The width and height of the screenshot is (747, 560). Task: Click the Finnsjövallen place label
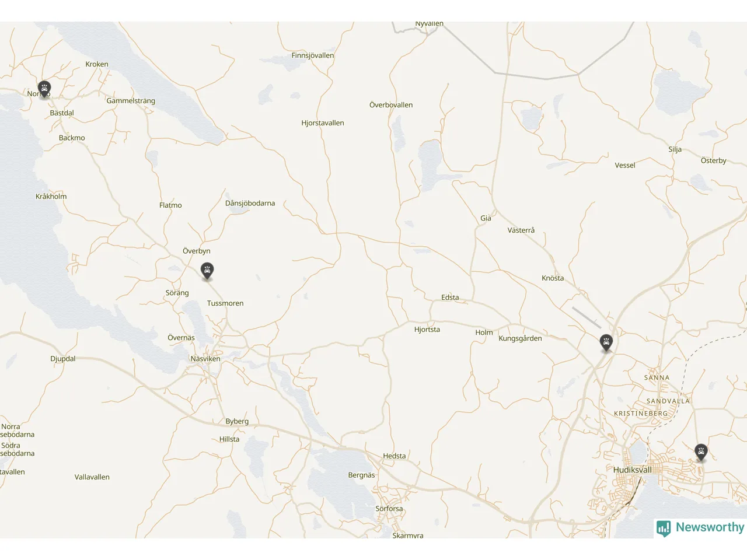[313, 55]
